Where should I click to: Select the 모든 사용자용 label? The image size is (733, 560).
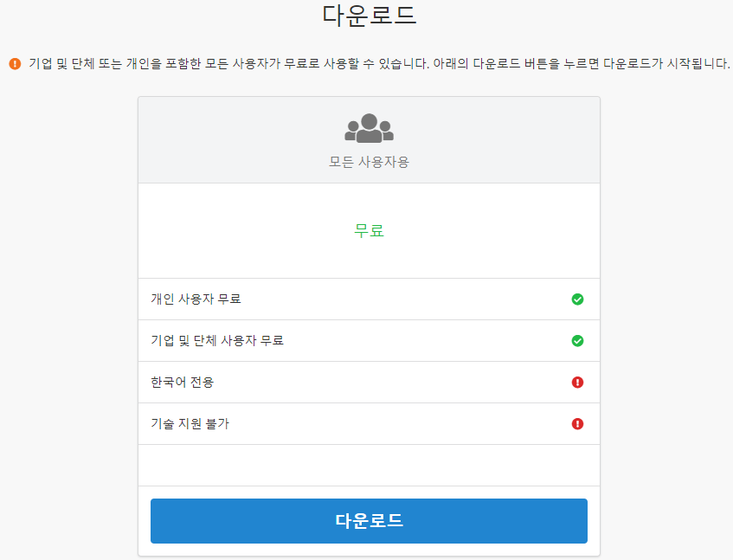click(x=369, y=162)
